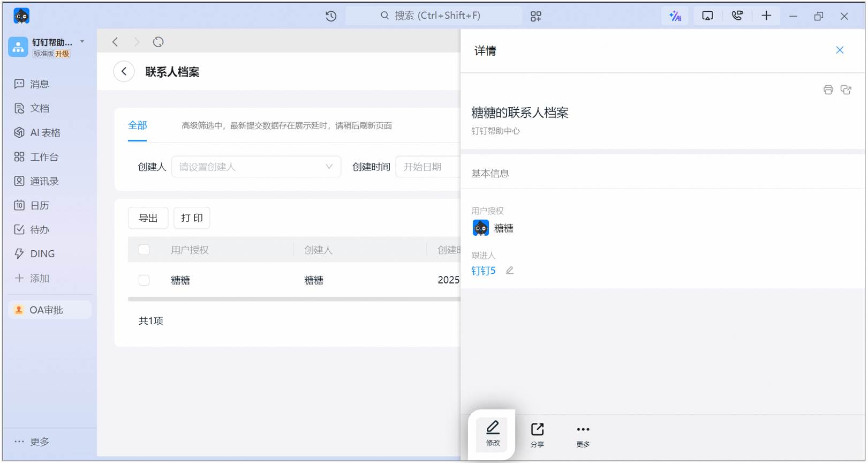Return using the circled back button
Image resolution: width=868 pixels, height=463 pixels.
coord(124,71)
